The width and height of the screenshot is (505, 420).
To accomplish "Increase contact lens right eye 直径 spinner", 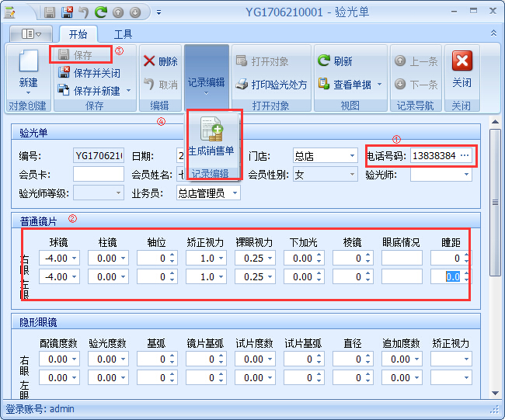I will [367, 356].
